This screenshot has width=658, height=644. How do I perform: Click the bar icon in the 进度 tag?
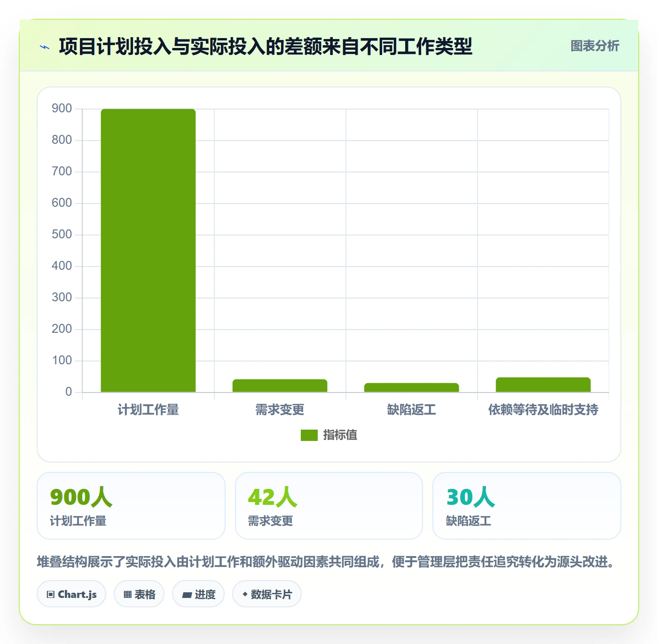pos(187,595)
